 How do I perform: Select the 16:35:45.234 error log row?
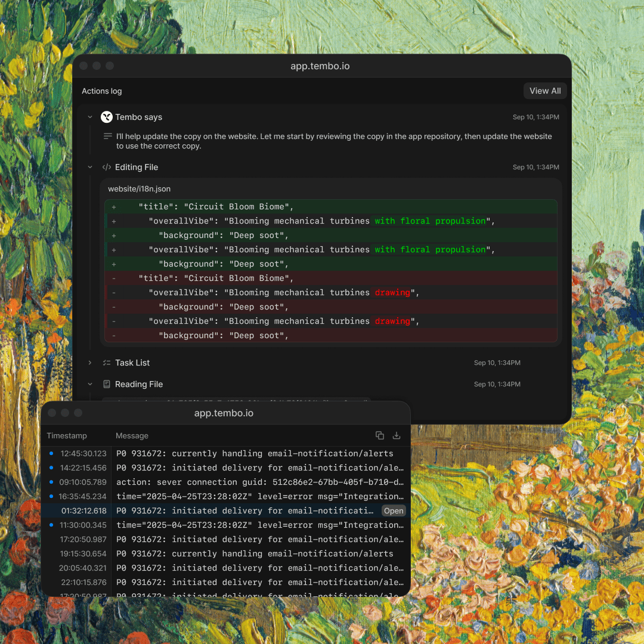pos(259,497)
